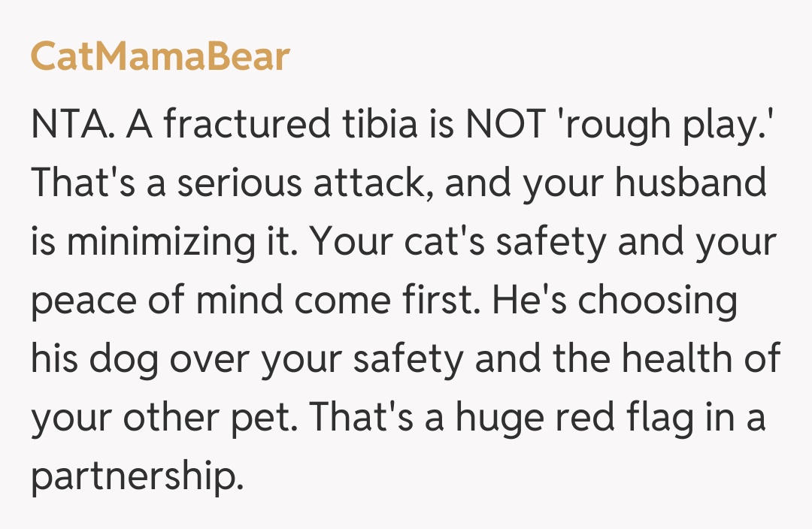Viewport: 812px width, 529px height.
Task: Click the capitalized word "NOT"
Action: point(505,125)
